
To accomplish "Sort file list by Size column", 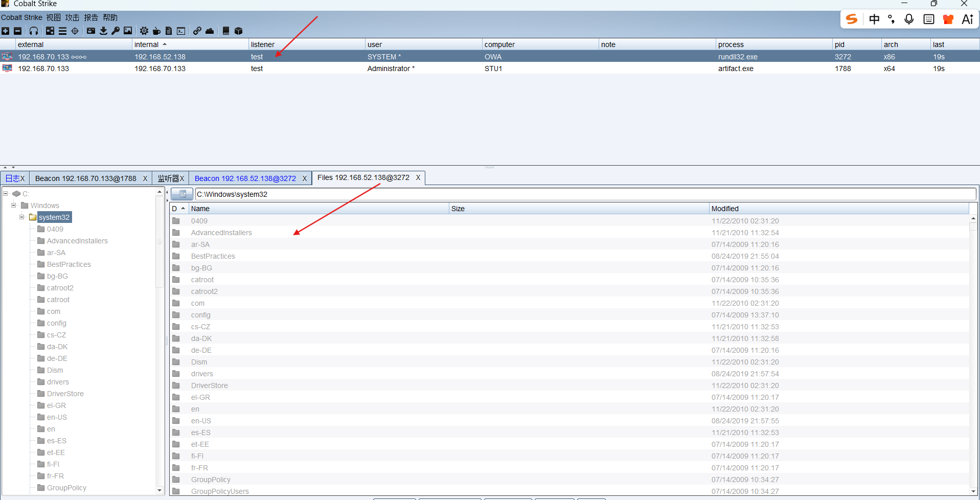I will tap(579, 209).
